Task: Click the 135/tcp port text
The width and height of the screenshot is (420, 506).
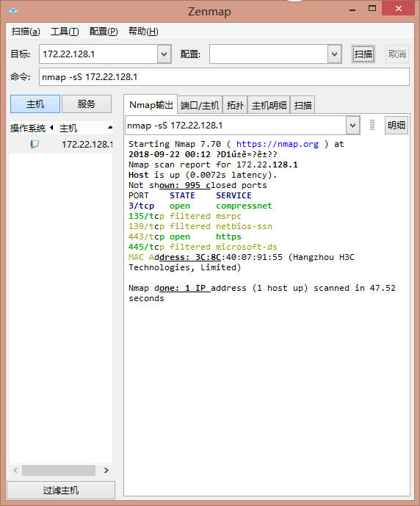Action: click(x=146, y=216)
